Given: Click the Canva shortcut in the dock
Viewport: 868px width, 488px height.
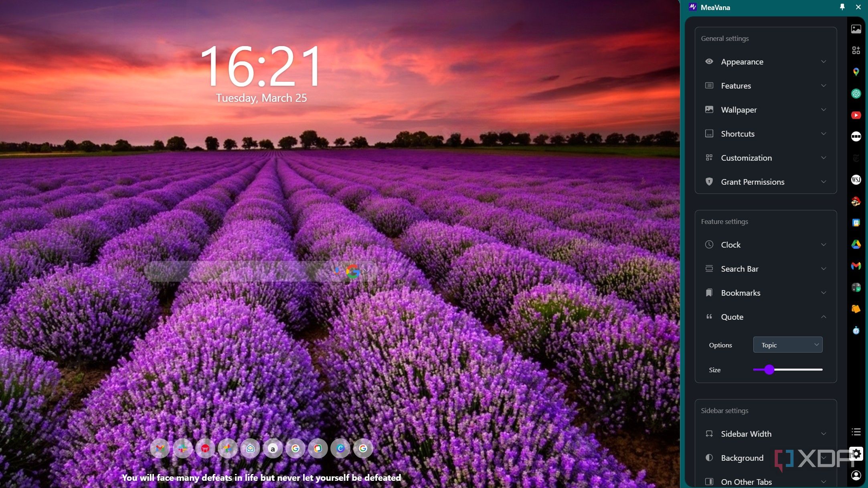Looking at the screenshot, I should (x=340, y=448).
